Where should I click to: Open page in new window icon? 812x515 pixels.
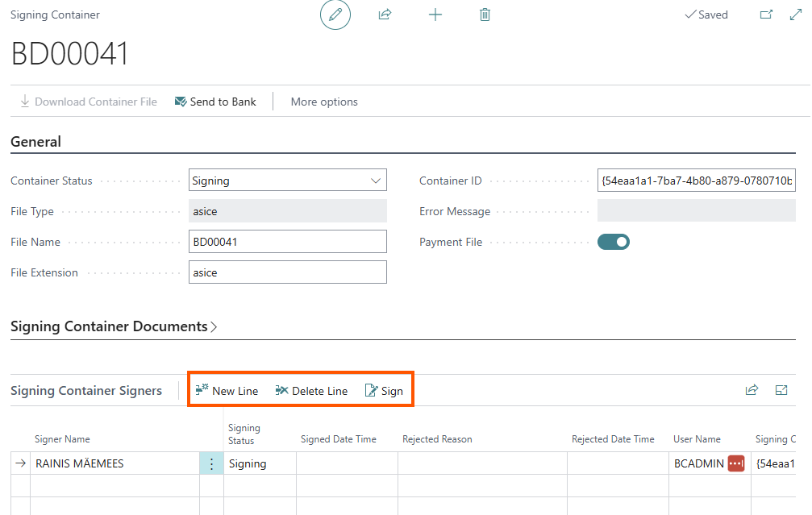click(x=766, y=15)
